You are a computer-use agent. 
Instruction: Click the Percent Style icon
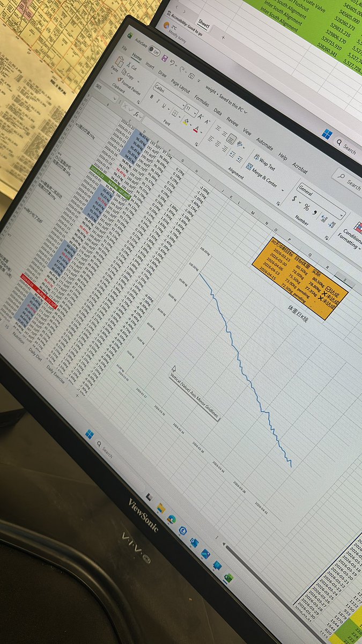pyautogui.click(x=307, y=207)
